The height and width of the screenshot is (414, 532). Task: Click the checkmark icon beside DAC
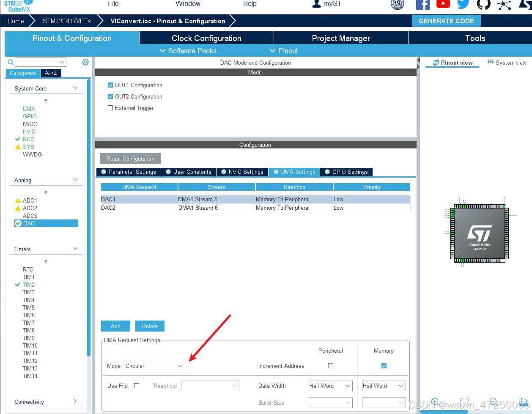pyautogui.click(x=18, y=223)
